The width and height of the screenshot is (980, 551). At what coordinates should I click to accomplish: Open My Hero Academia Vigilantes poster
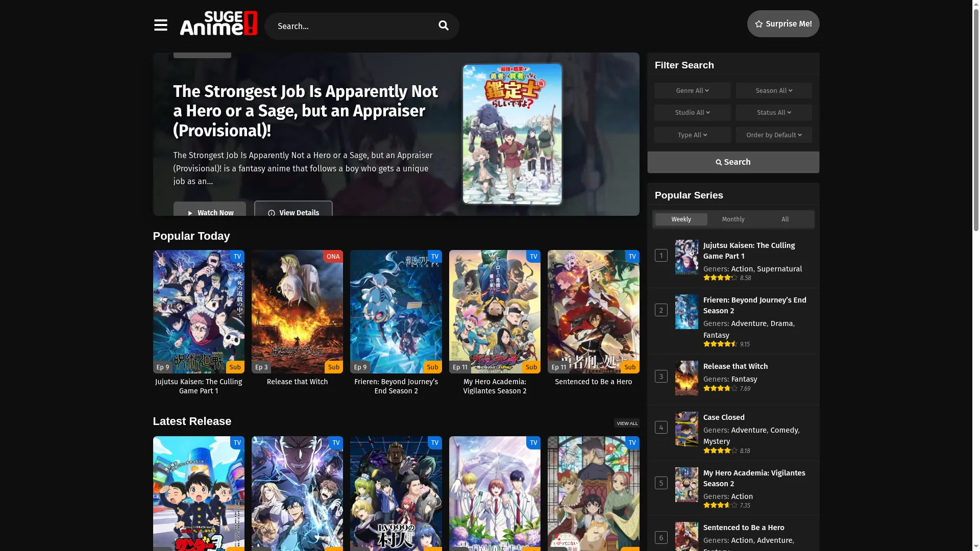click(x=495, y=311)
